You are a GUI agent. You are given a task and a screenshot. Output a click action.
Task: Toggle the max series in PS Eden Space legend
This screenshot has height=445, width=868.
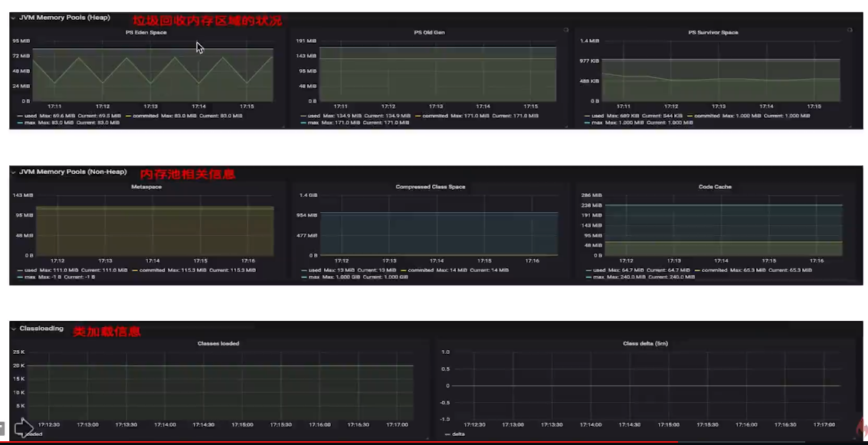30,123
